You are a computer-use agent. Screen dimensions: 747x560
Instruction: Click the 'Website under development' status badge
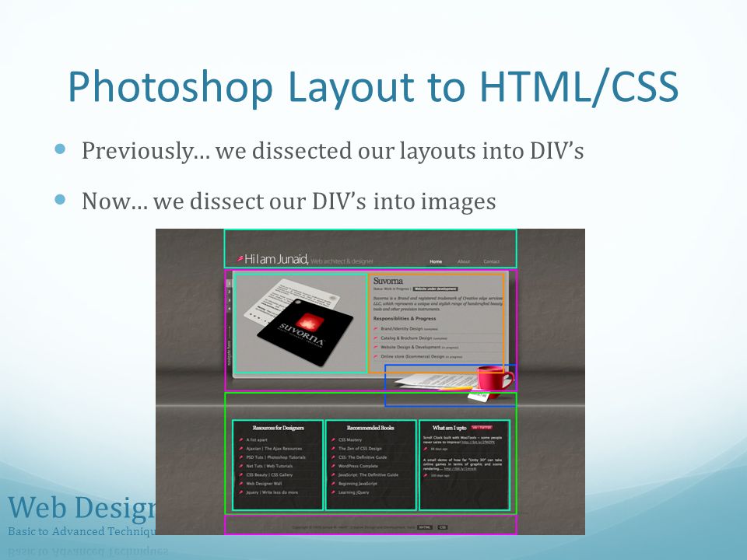point(435,289)
